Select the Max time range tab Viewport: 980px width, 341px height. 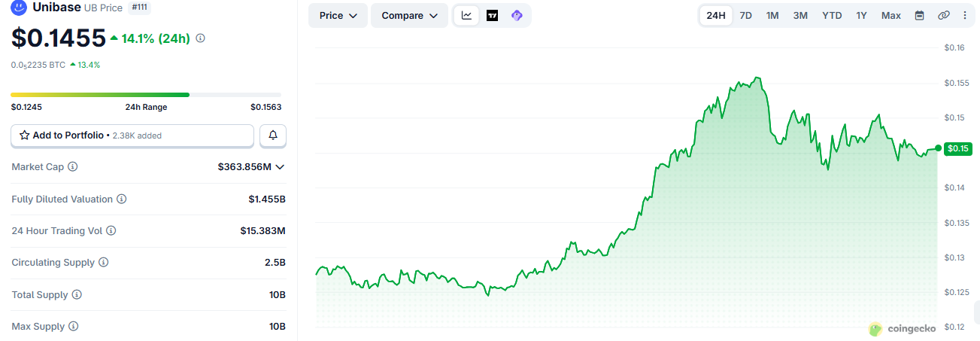tap(891, 15)
